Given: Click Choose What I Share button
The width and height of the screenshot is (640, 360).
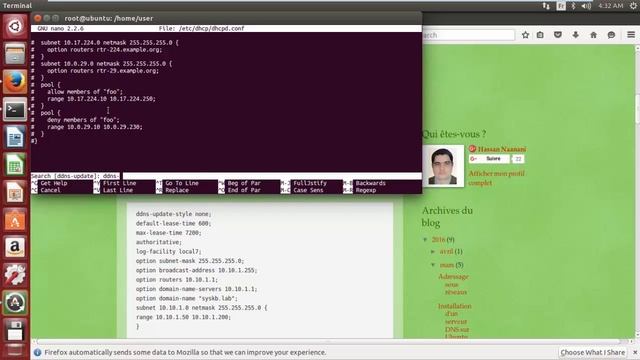Looking at the screenshot, I should [x=592, y=352].
